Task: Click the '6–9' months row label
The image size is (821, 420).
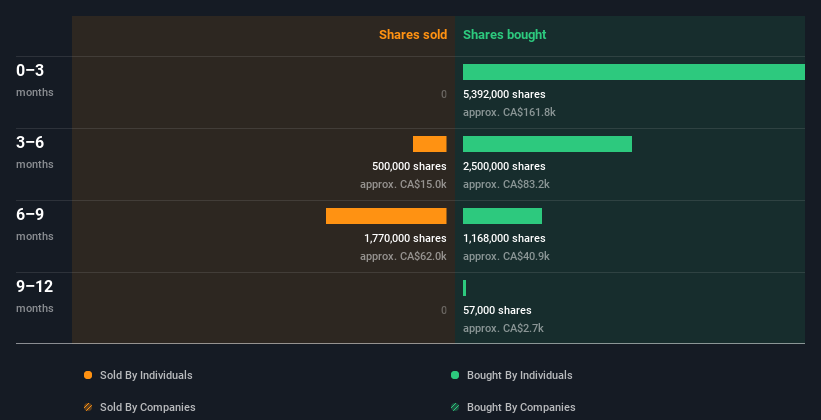Action: [30, 215]
